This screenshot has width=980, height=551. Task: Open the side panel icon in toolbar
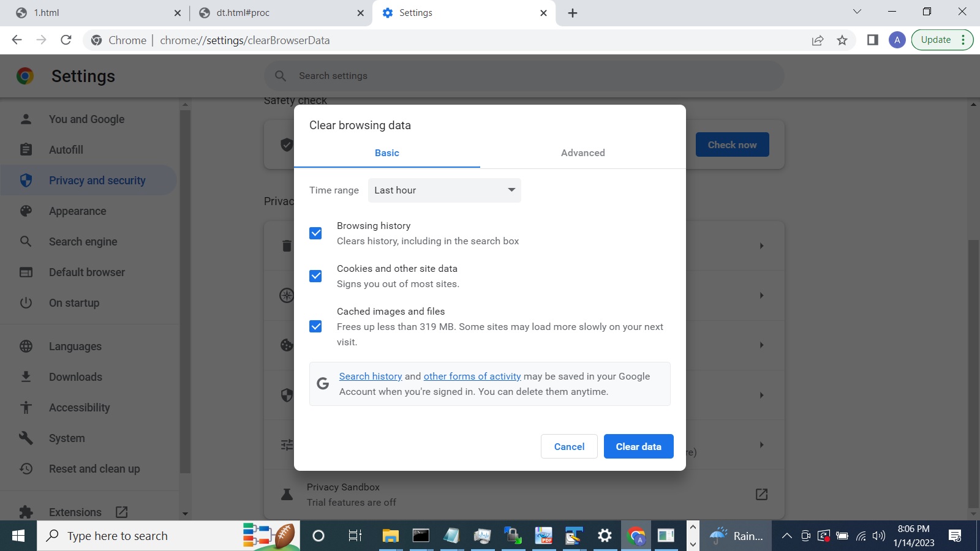(873, 40)
